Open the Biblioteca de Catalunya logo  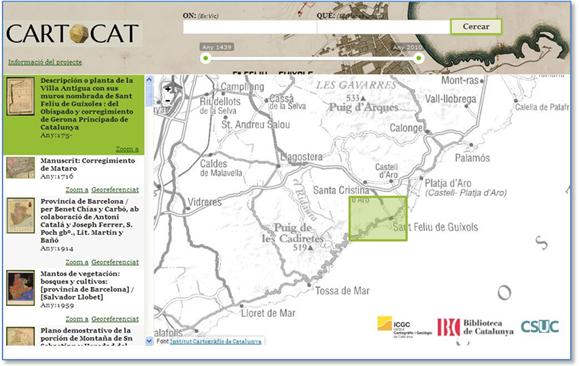click(475, 327)
